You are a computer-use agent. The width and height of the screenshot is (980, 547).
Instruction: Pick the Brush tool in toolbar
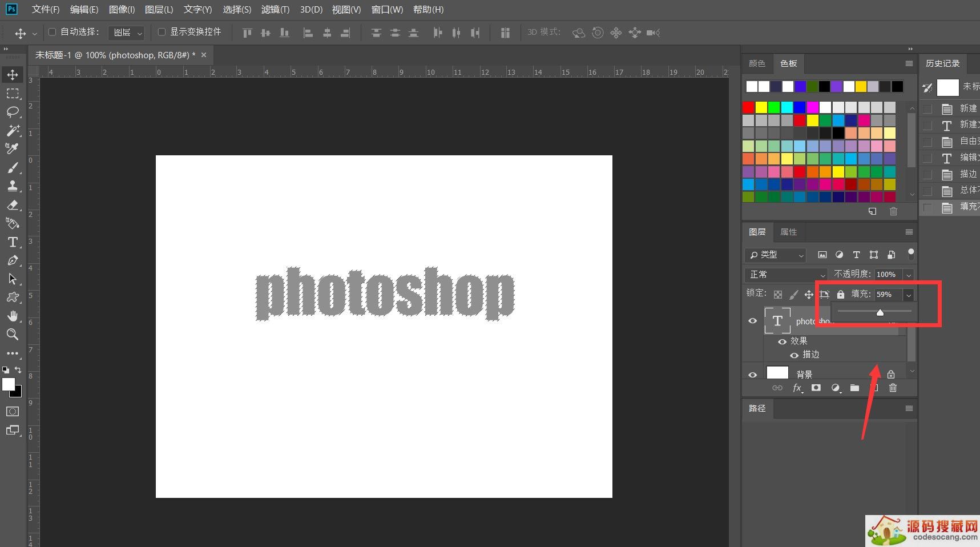pyautogui.click(x=13, y=167)
